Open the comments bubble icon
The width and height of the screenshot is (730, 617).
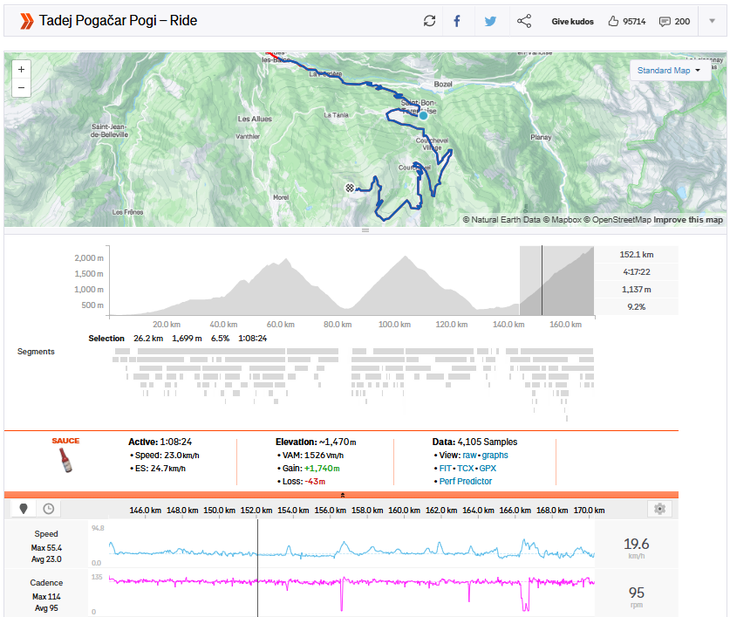(664, 21)
